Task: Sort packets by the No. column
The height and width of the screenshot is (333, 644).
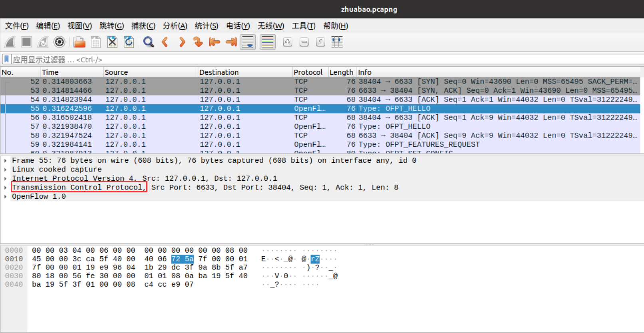Action: click(20, 72)
